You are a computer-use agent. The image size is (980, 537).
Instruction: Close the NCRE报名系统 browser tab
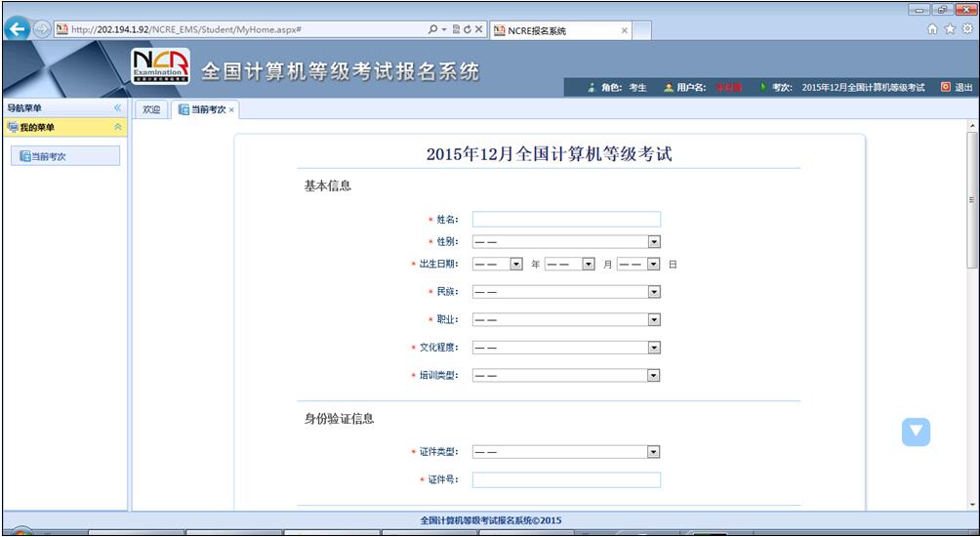625,30
